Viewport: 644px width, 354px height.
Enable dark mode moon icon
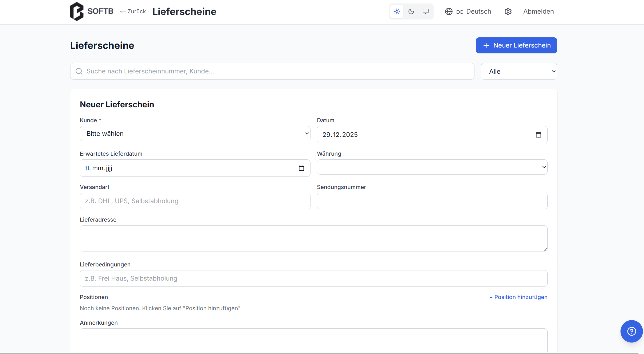click(411, 11)
